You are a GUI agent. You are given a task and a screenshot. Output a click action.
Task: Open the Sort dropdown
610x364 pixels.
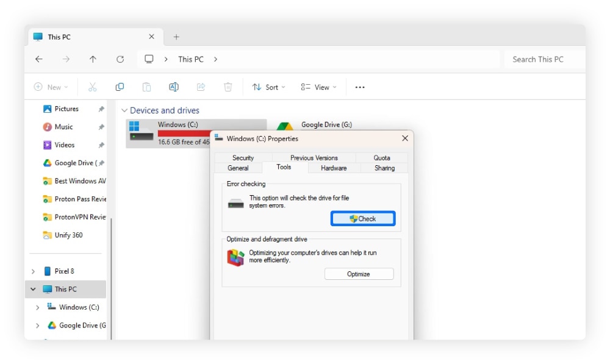click(269, 87)
